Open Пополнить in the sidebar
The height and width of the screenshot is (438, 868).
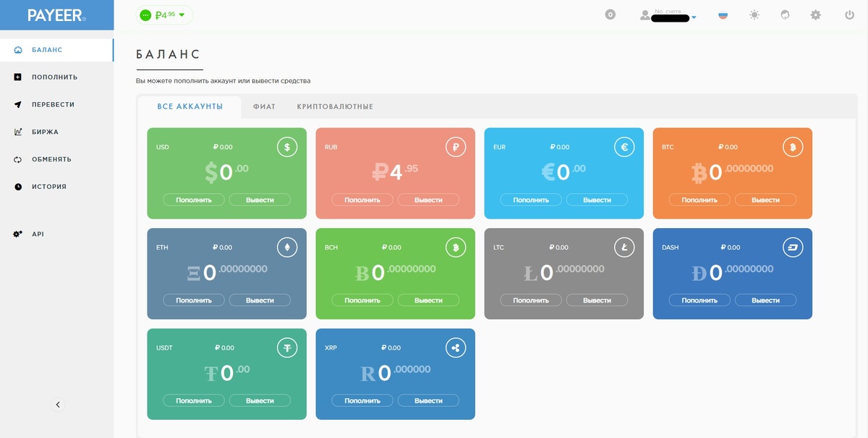tap(56, 77)
